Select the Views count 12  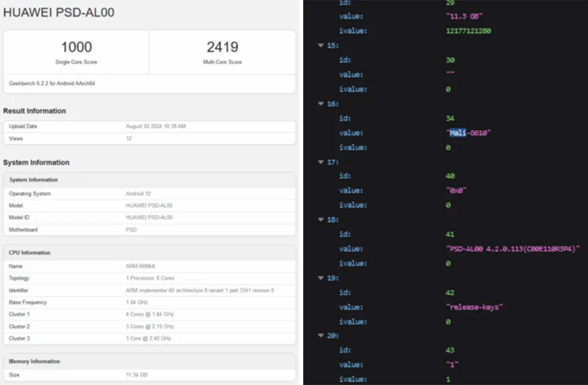tap(129, 138)
